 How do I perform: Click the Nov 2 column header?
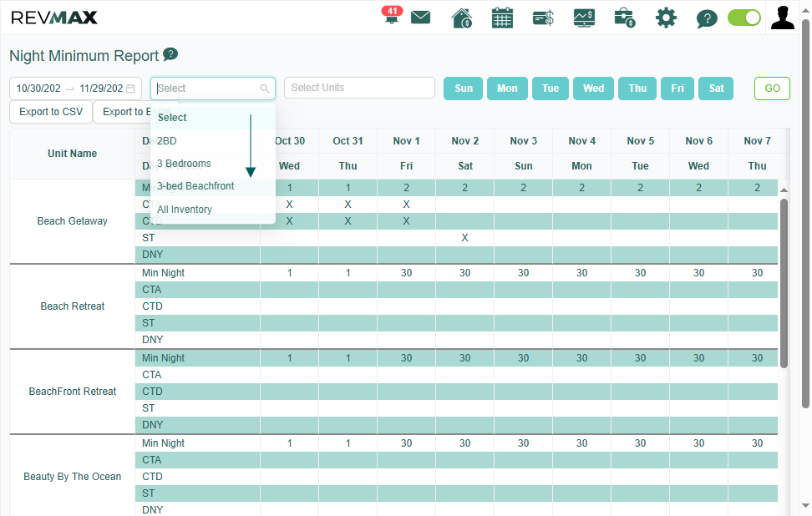(x=465, y=141)
